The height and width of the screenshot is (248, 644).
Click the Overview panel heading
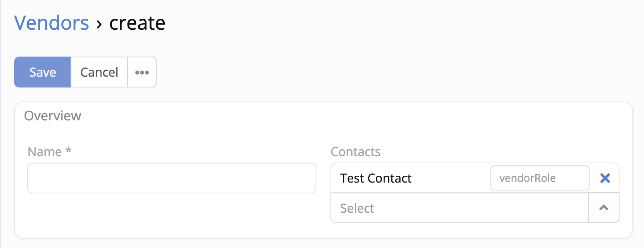click(x=53, y=116)
